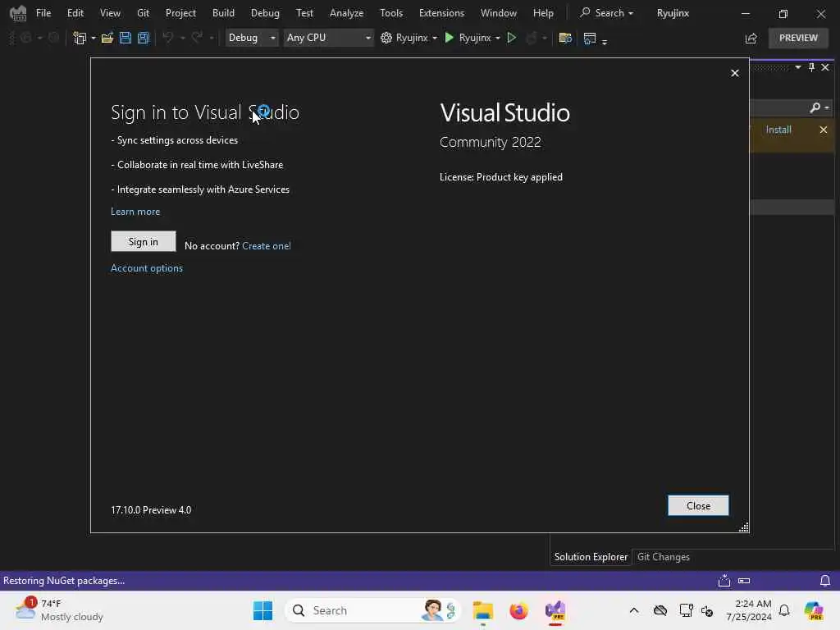Open the Git menu
The height and width of the screenshot is (630, 840).
point(143,13)
